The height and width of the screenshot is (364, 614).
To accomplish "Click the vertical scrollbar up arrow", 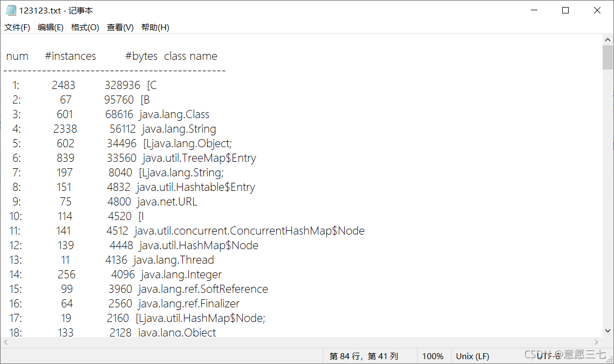I will pyautogui.click(x=608, y=39).
